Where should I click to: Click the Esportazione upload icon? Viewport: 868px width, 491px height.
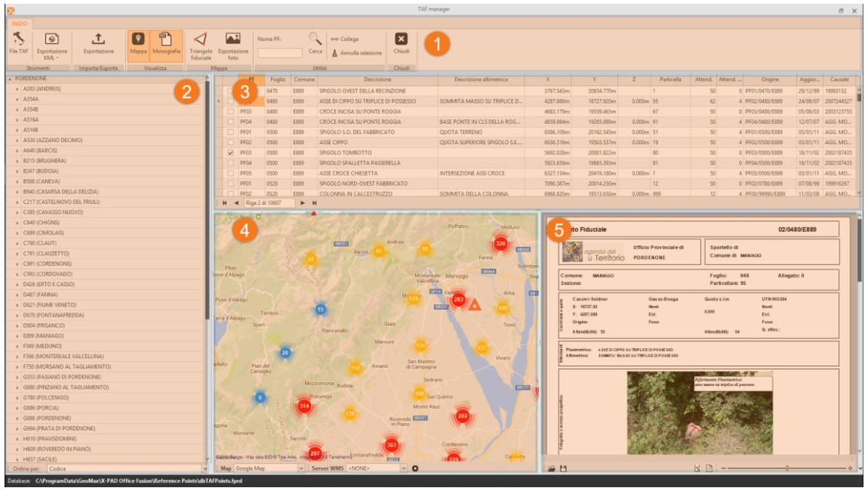click(x=99, y=39)
